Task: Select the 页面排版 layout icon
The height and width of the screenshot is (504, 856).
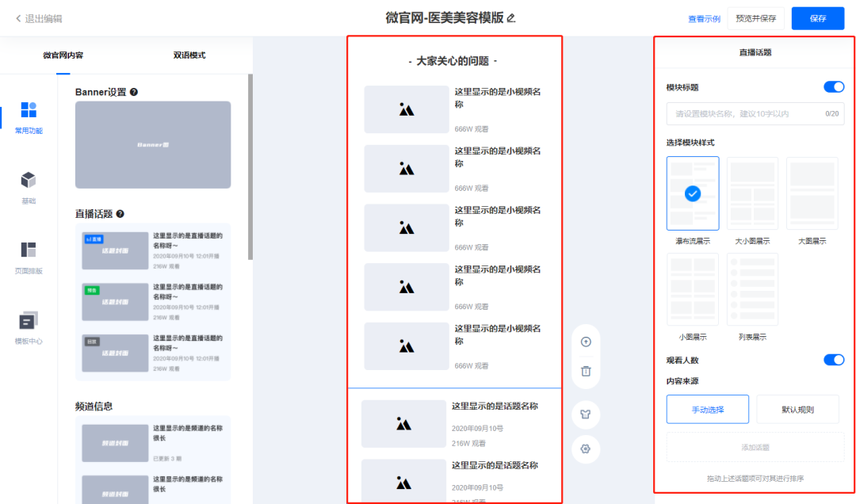Action: [x=29, y=250]
